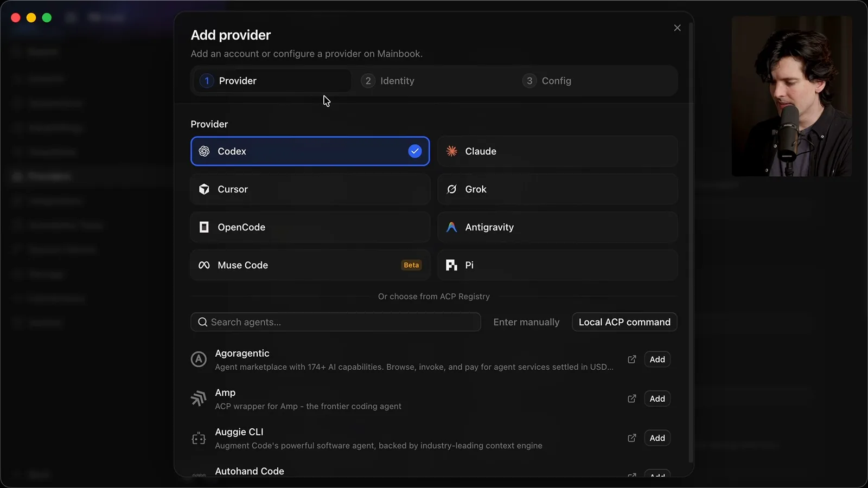Add the Agoragentic agent

(657, 359)
